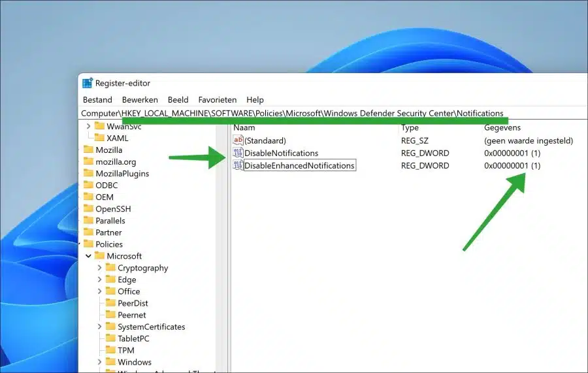Select the OpenSSH key label
The width and height of the screenshot is (588, 373).
point(113,209)
